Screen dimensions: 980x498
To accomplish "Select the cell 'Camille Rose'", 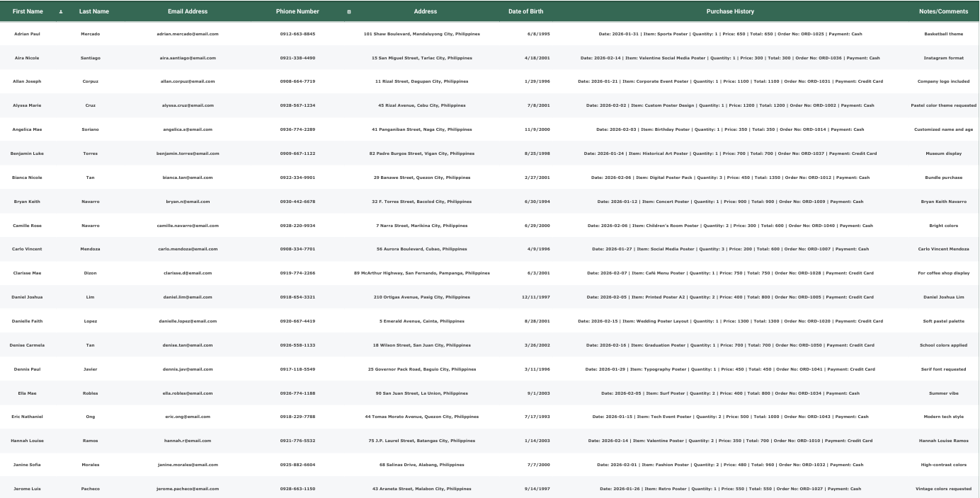I will point(28,226).
